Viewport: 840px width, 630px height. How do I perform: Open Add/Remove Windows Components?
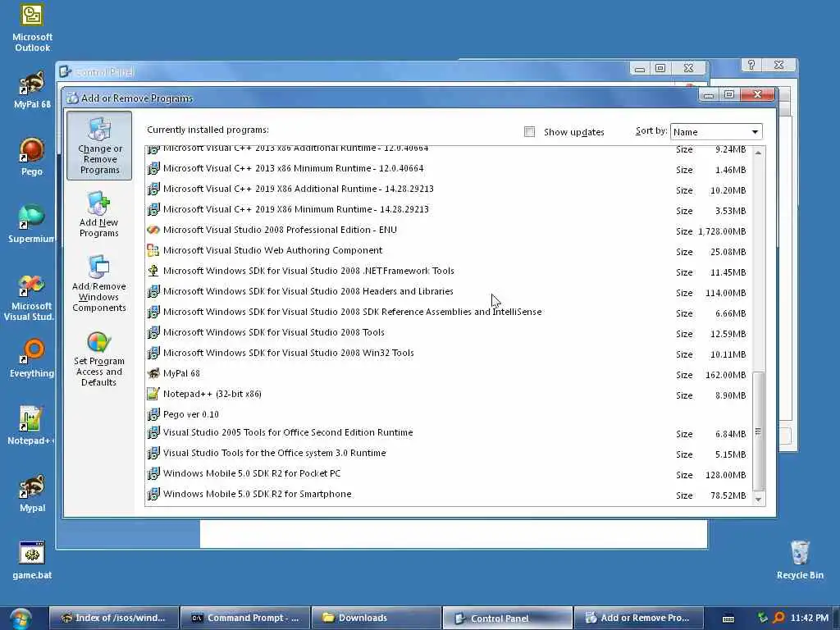(x=98, y=283)
